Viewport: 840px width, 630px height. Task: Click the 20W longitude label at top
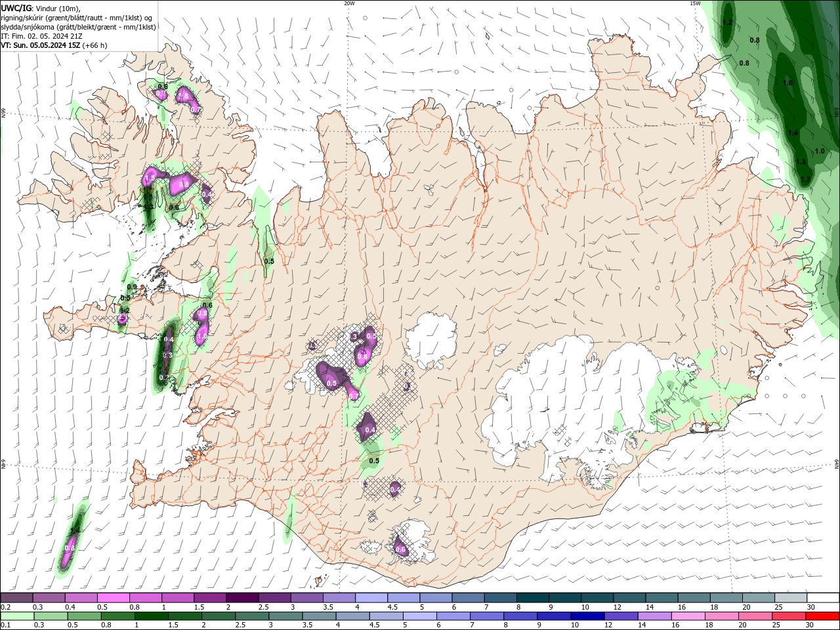click(x=349, y=3)
